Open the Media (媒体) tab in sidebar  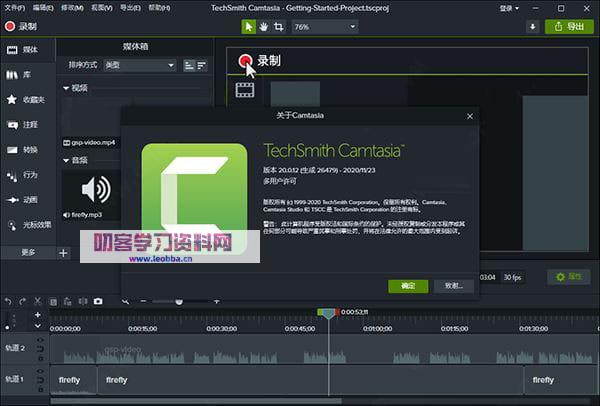click(28, 50)
